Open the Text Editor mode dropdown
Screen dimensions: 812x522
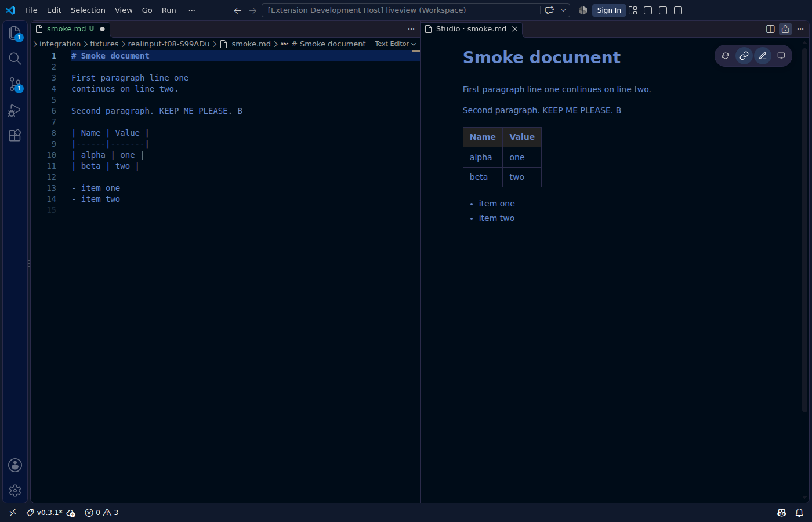(396, 44)
